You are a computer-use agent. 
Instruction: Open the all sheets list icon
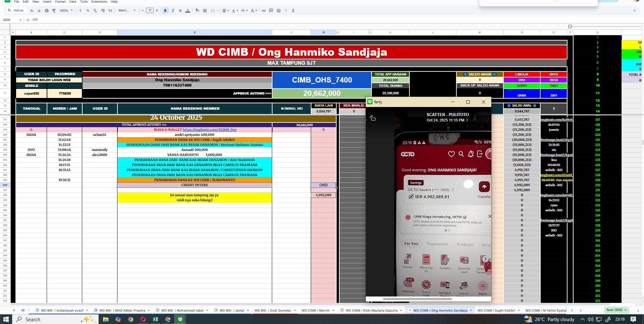pos(23,310)
